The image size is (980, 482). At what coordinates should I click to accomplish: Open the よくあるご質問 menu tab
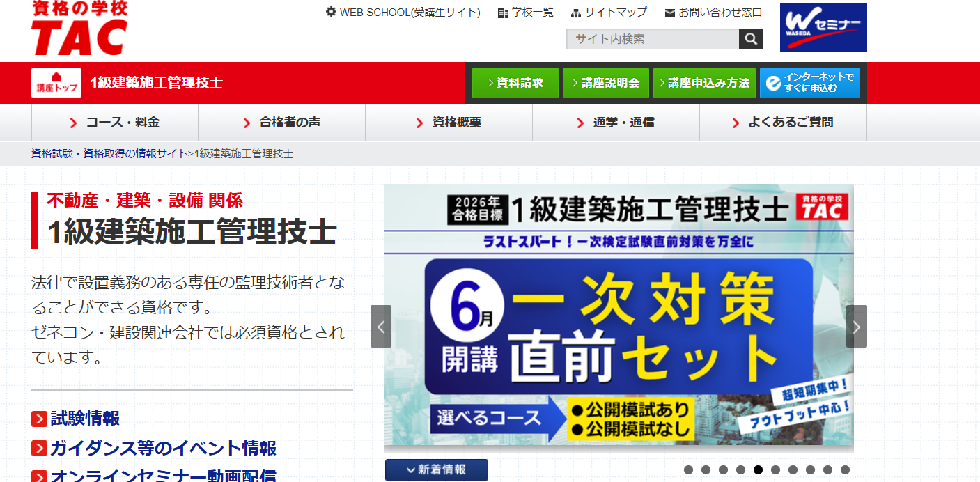[x=783, y=123]
